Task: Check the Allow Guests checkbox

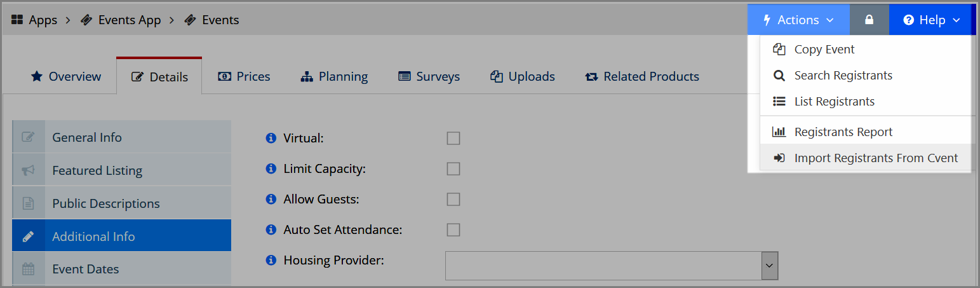Action: (453, 199)
